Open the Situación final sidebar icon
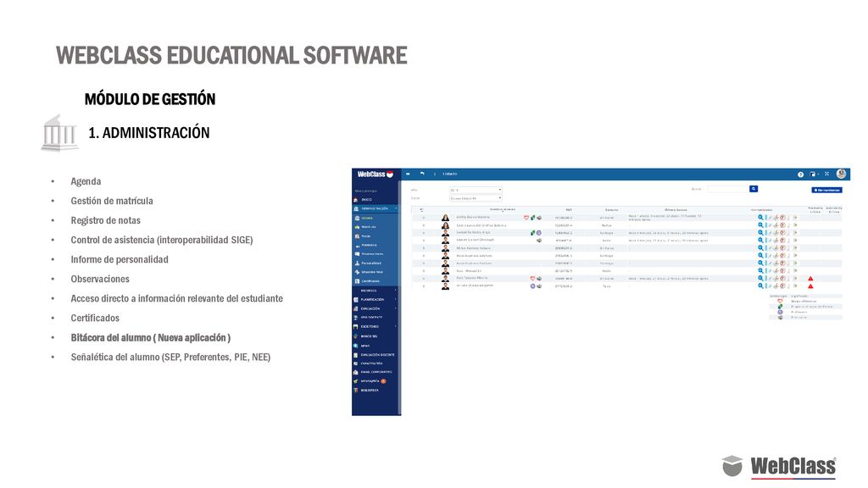This screenshot has height=488, width=868. pos(357,272)
